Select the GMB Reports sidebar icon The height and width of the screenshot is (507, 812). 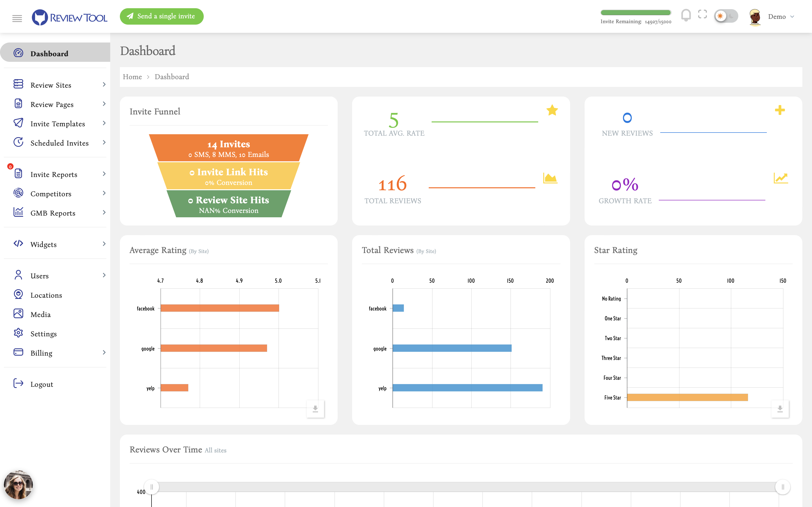(18, 212)
